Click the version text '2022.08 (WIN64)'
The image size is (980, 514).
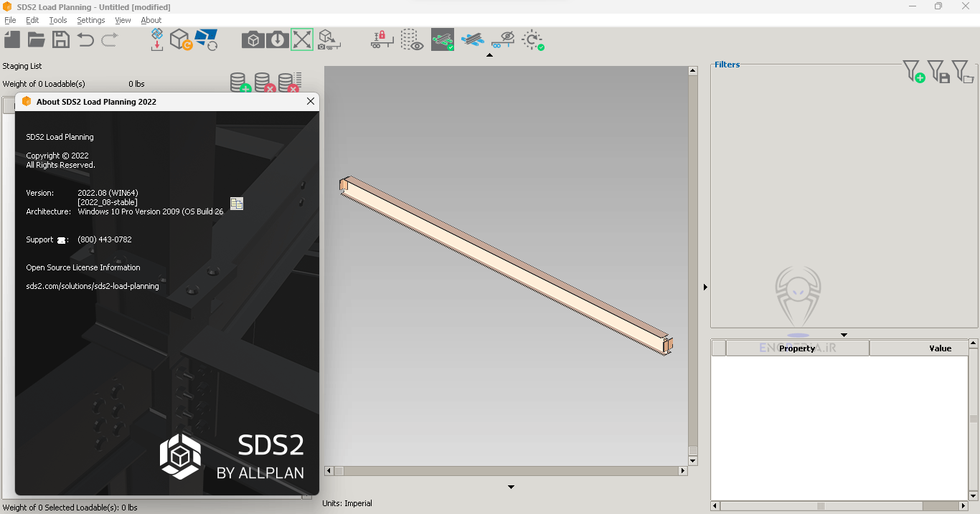coord(108,193)
